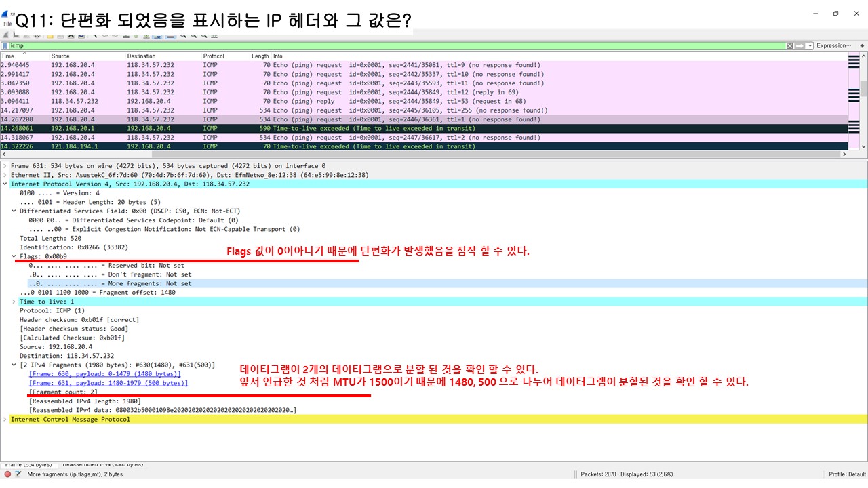This screenshot has width=868, height=488.
Task: Select the Frame (534 bytes) bytes tab
Action: [x=28, y=464]
